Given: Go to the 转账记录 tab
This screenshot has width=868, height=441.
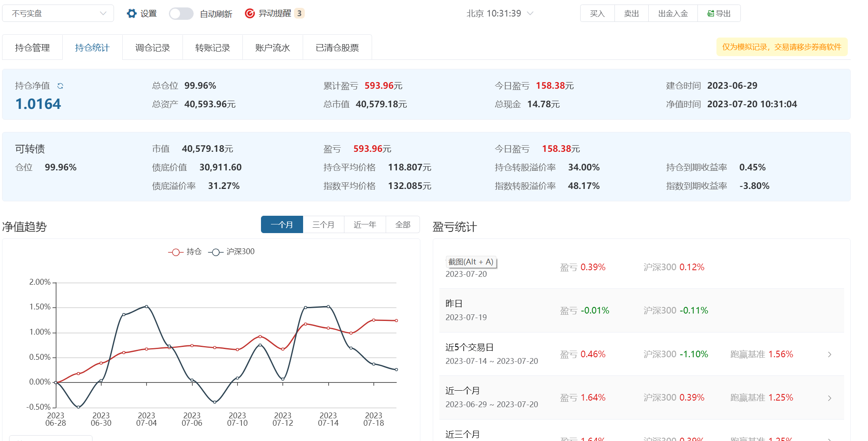Looking at the screenshot, I should click(x=213, y=48).
